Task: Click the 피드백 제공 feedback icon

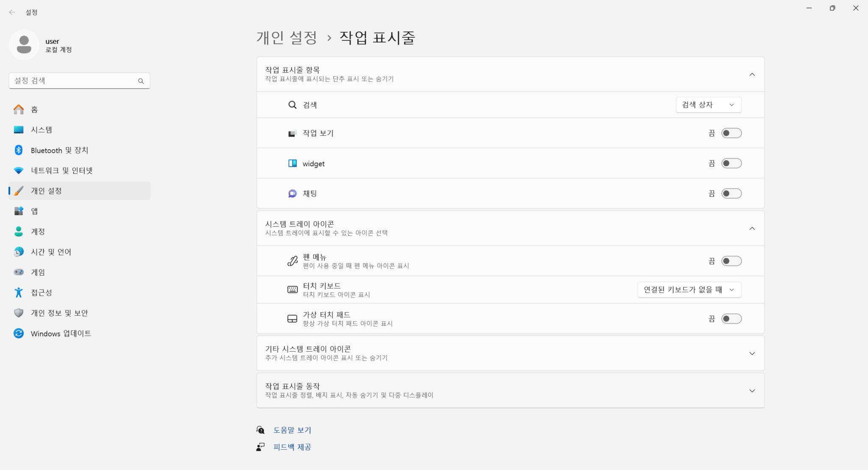Action: click(x=260, y=447)
